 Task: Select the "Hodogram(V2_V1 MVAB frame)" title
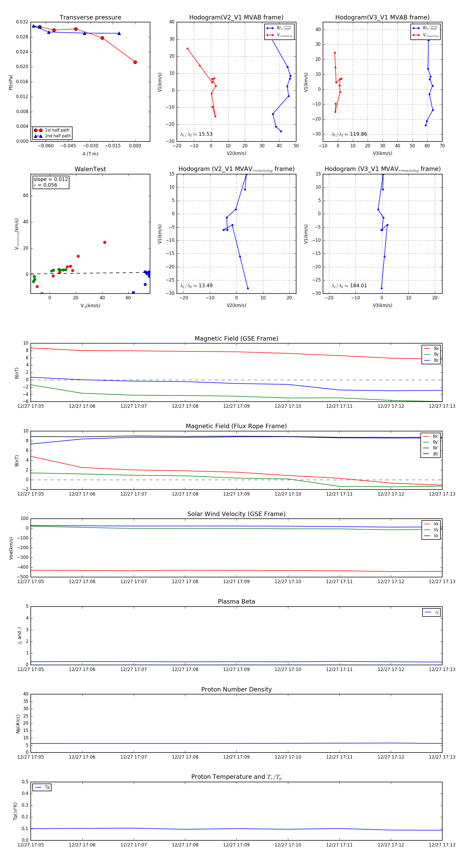236,18
